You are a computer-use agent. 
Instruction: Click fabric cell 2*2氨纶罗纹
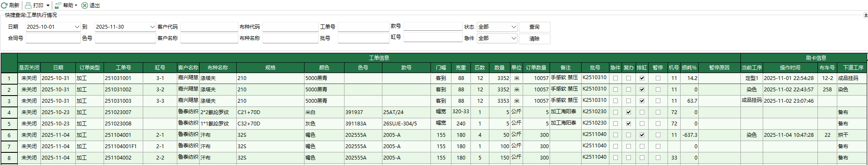coord(218,112)
